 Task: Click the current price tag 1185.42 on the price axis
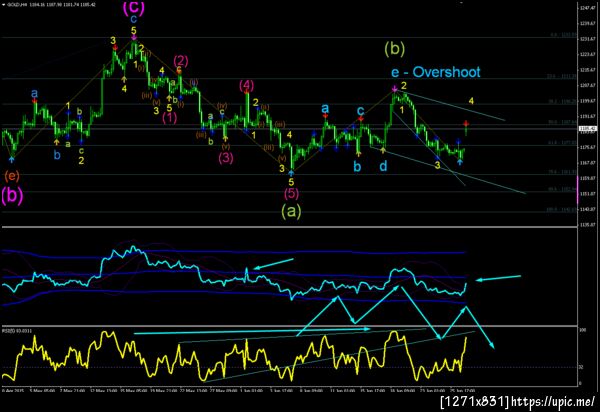(x=586, y=129)
